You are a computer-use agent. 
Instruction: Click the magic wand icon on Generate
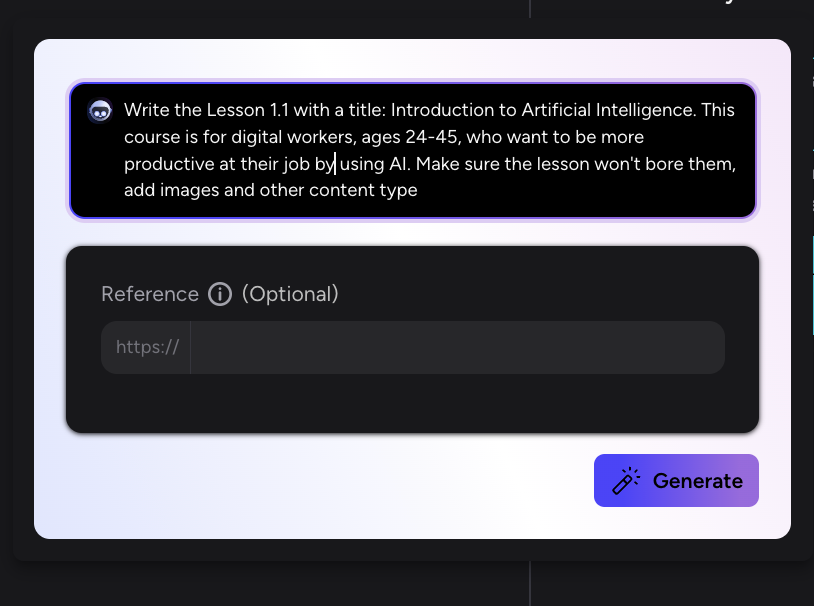(626, 481)
